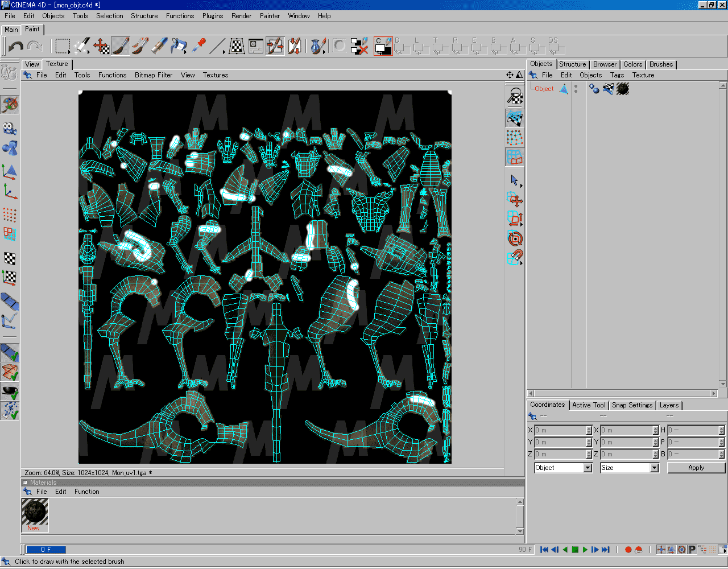This screenshot has width=728, height=569.
Task: Choose the smear brush tool
Action: coord(140,46)
